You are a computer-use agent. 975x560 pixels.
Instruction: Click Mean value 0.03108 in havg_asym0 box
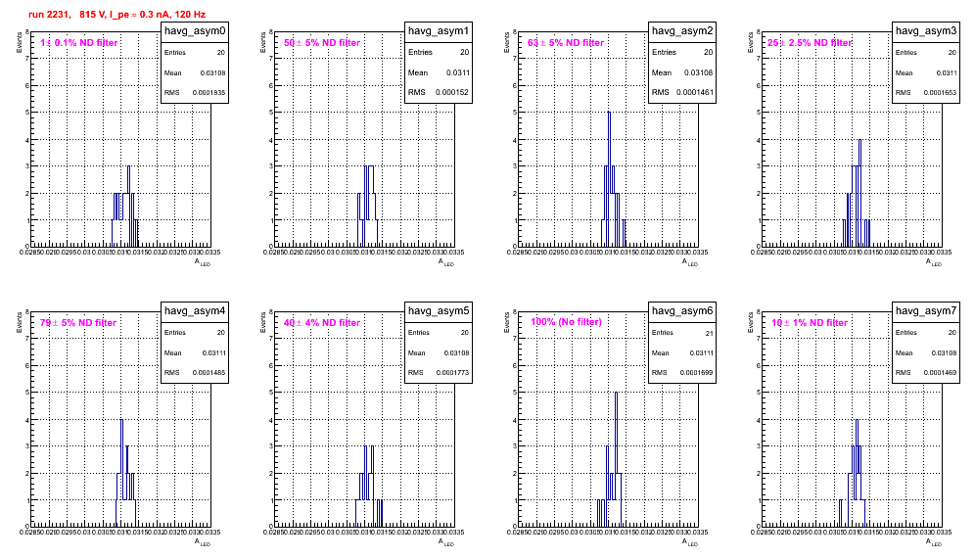point(212,72)
